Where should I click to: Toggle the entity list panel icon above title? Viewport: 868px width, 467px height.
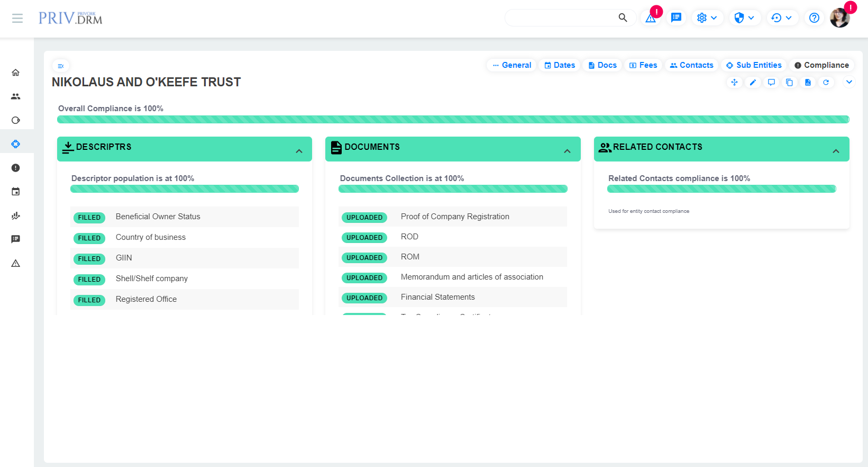pyautogui.click(x=61, y=66)
